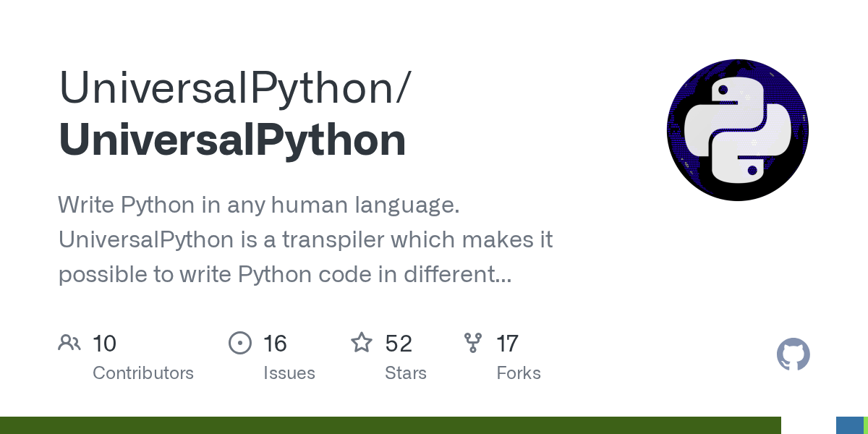Click the Stars star icon

click(x=362, y=342)
